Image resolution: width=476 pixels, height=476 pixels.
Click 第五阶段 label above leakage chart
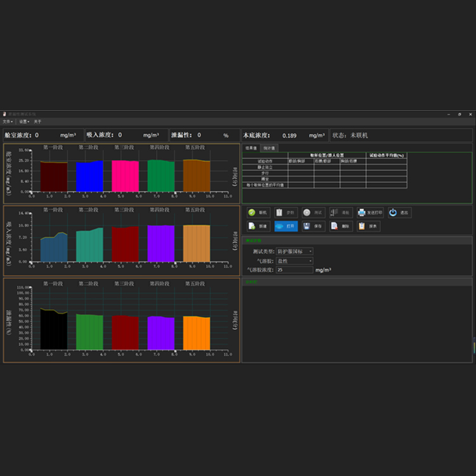(195, 284)
